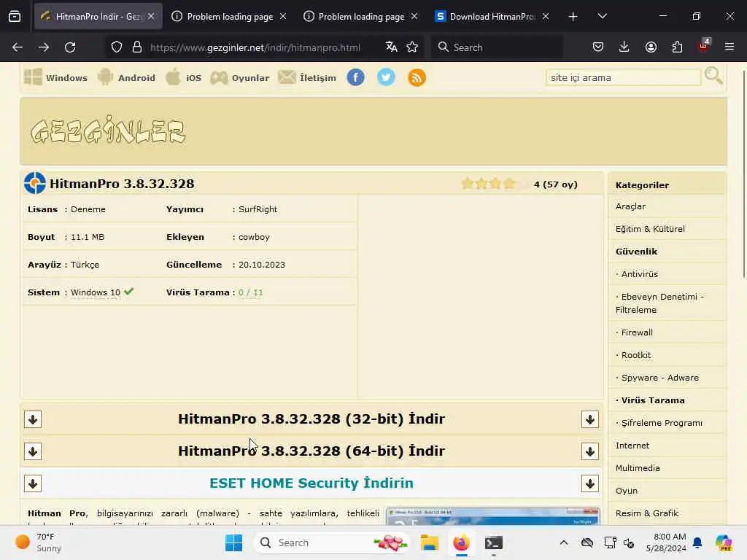The image size is (747, 560).
Task: Open the Firefox downloads panel
Action: [624, 47]
